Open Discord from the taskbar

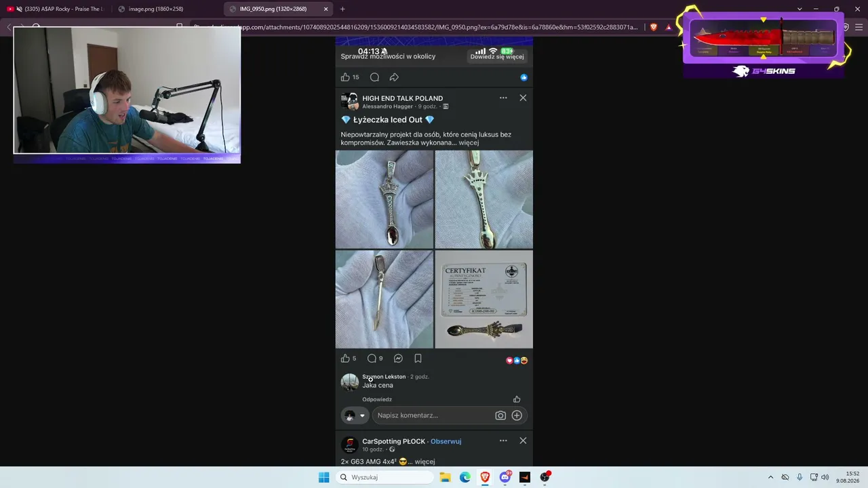505,477
